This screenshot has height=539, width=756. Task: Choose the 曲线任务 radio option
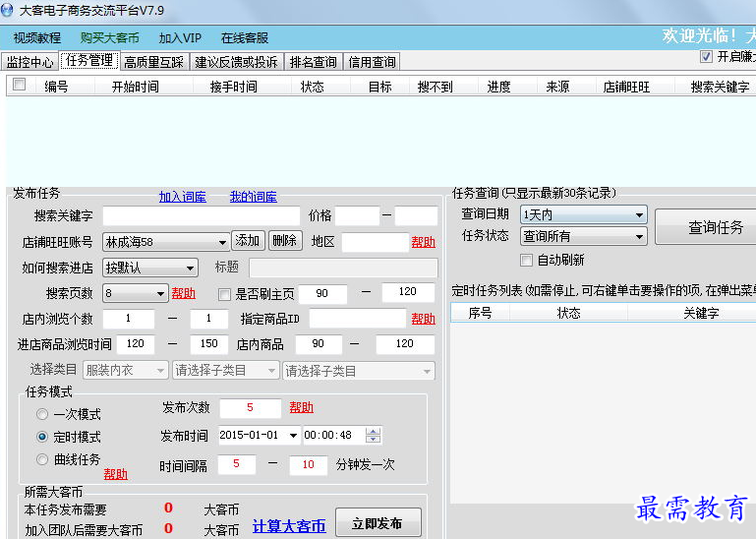pyautogui.click(x=42, y=459)
